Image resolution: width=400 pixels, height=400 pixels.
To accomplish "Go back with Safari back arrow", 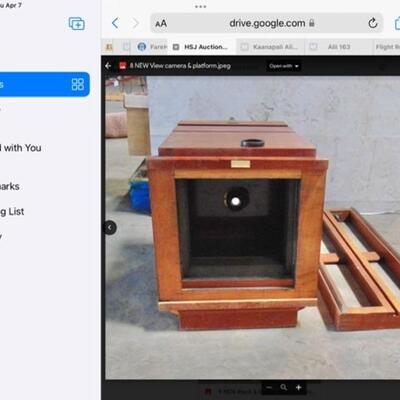I will [x=115, y=23].
